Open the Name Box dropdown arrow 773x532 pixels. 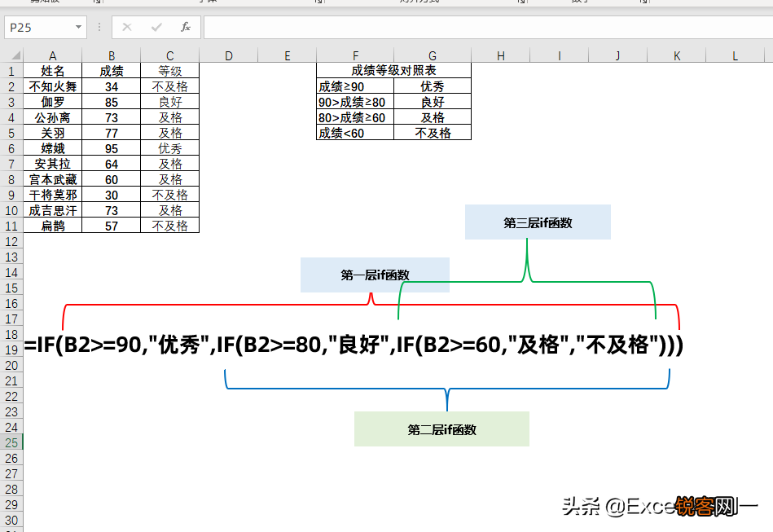[78, 27]
